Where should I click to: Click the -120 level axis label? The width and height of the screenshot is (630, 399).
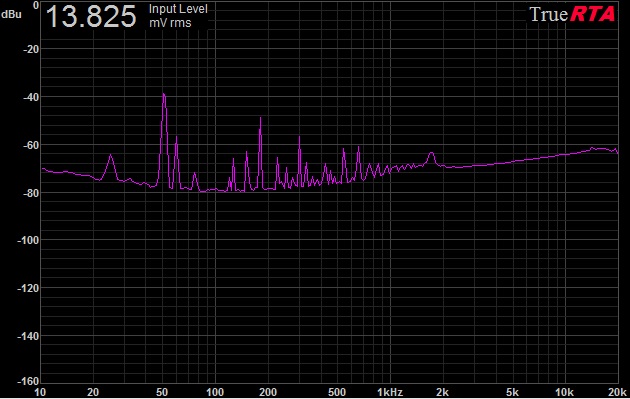[28, 288]
